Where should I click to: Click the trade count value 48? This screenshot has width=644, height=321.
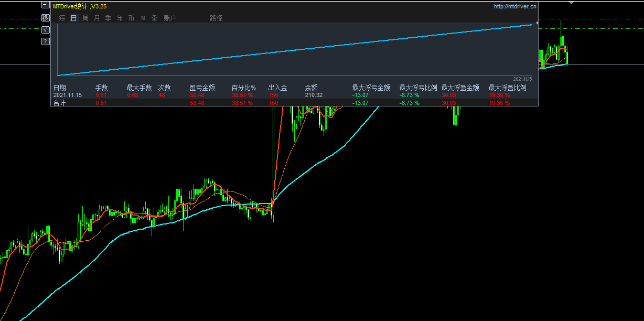(x=162, y=95)
